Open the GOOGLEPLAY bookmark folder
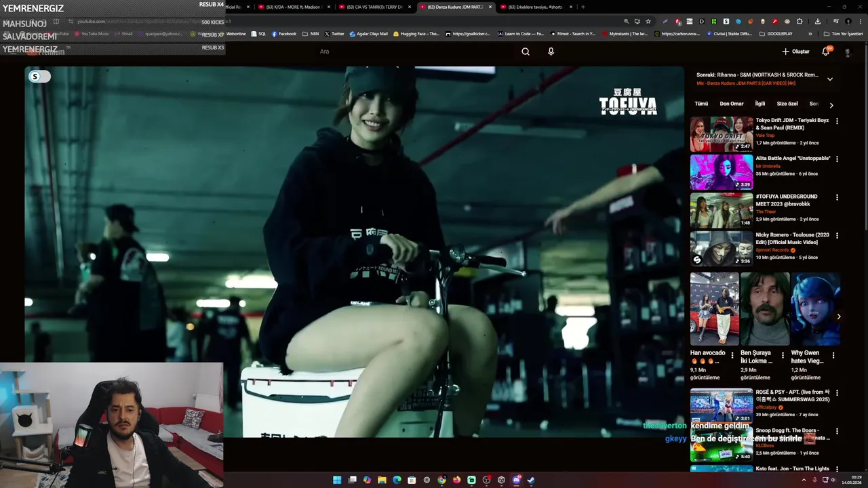Image resolution: width=868 pixels, height=488 pixels. click(x=776, y=34)
